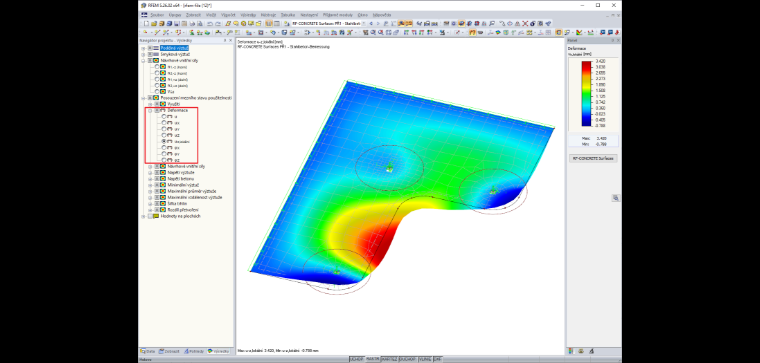Click the Open folder toolbar icon
This screenshot has width=760, height=363.
pyautogui.click(x=154, y=23)
